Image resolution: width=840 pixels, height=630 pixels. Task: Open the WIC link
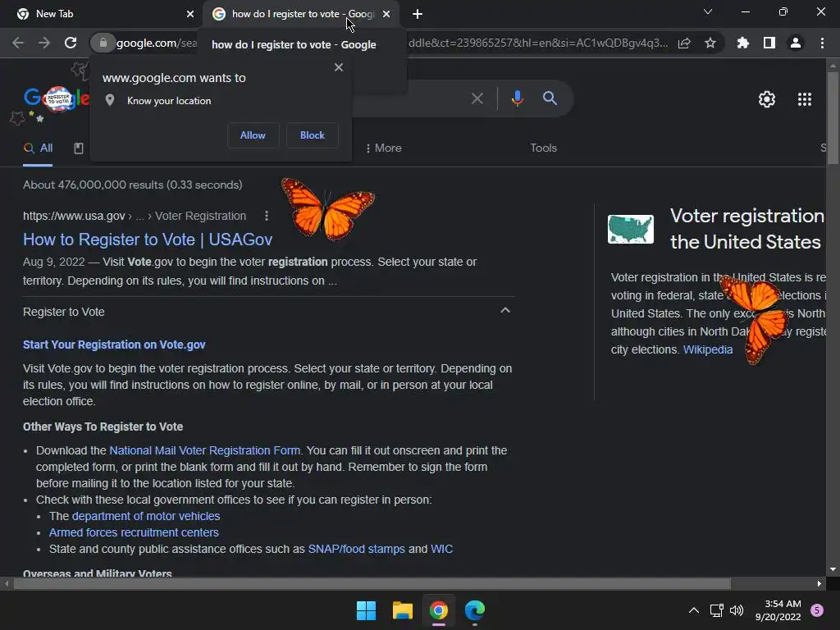pyautogui.click(x=441, y=550)
